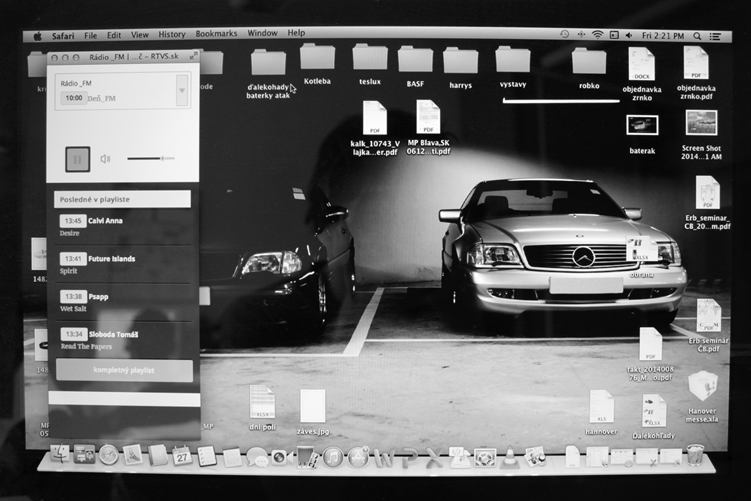Screen dimensions: 751x501
Task: Enter fullscreen via radio window corner arrows
Action: [x=193, y=56]
